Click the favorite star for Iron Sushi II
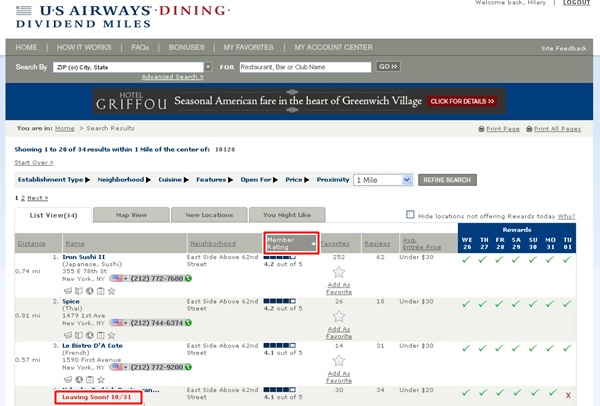This screenshot has width=600, height=406. click(x=339, y=272)
